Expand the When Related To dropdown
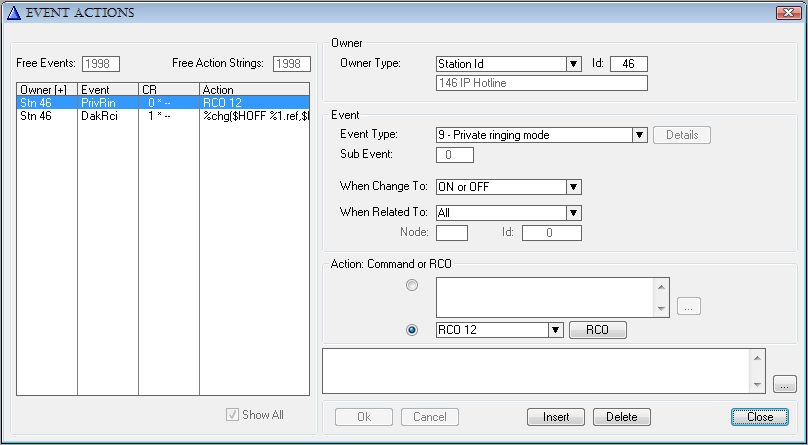Viewport: 808px width, 445px height. pos(573,212)
